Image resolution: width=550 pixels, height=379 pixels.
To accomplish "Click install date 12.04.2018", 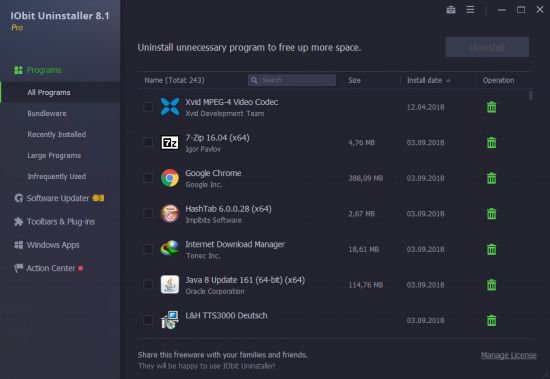I will point(425,107).
